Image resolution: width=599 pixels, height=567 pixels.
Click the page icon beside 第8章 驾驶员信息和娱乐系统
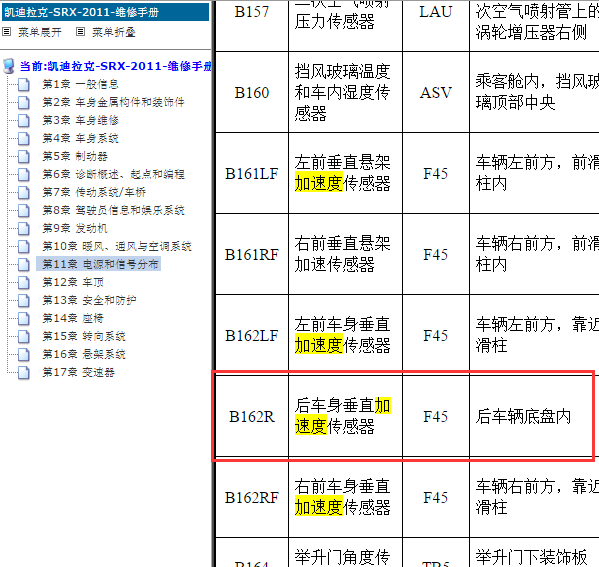click(24, 210)
